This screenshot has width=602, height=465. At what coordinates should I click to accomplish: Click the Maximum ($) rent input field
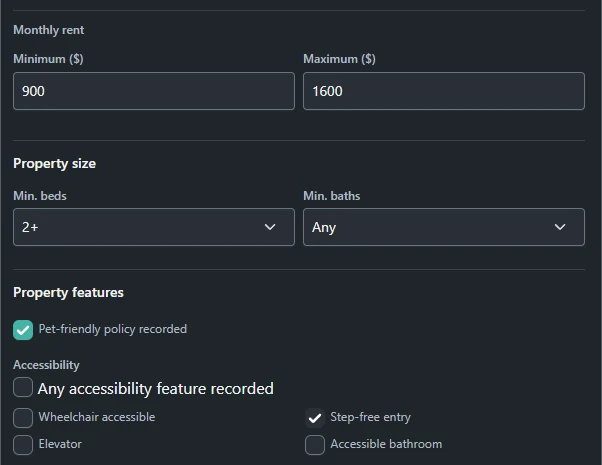pos(444,91)
